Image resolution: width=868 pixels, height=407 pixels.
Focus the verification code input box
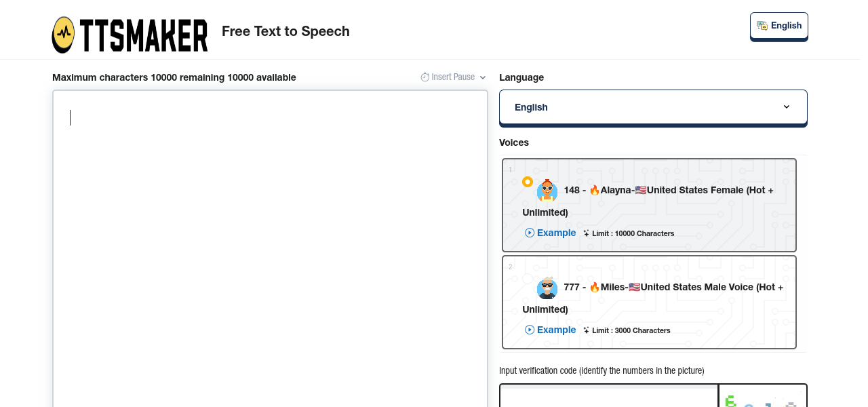pyautogui.click(x=608, y=396)
